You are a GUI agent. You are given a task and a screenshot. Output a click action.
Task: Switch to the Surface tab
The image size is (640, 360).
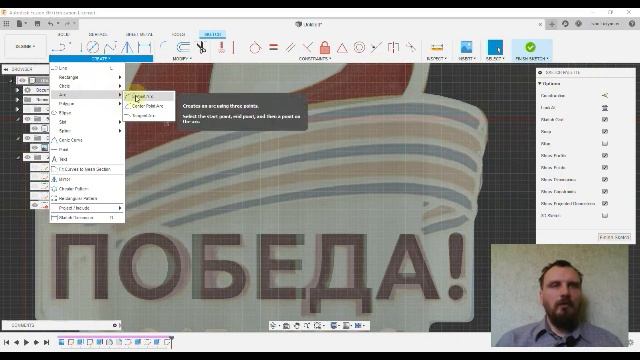click(x=98, y=34)
